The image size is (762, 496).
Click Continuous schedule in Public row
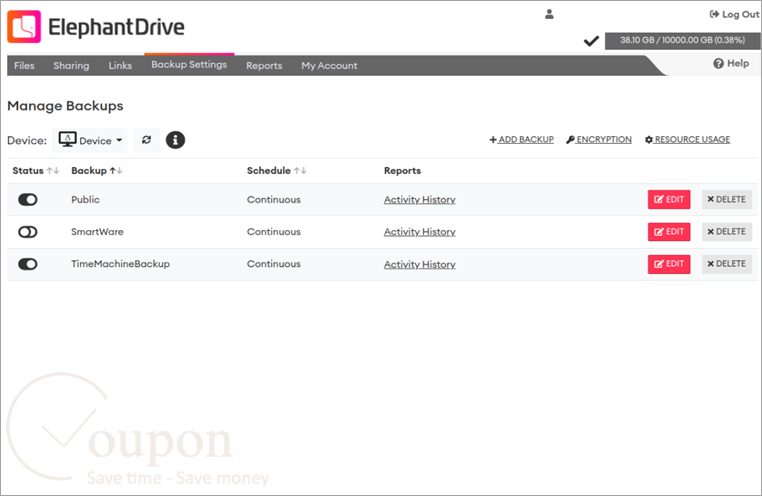[274, 200]
